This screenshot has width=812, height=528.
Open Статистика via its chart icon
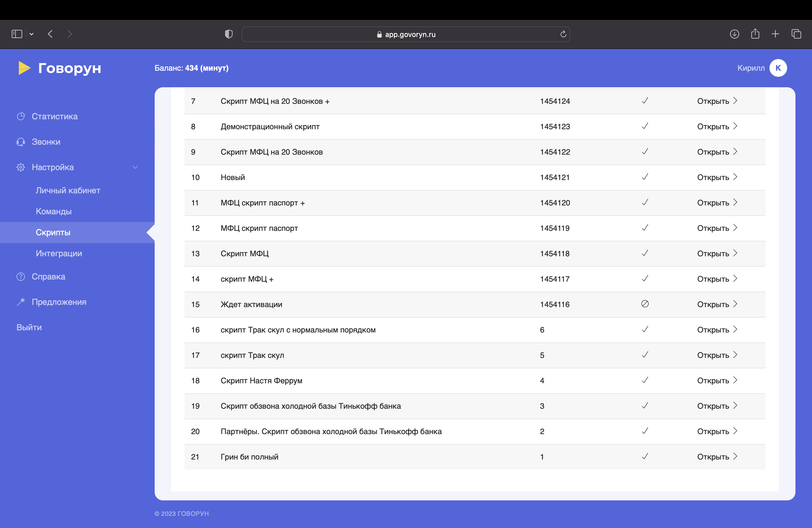[21, 116]
